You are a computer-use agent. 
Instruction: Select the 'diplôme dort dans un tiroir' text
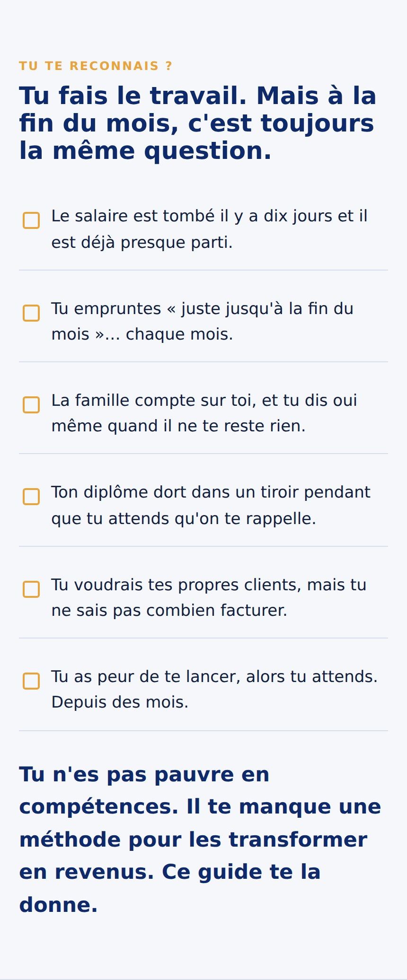(x=211, y=505)
